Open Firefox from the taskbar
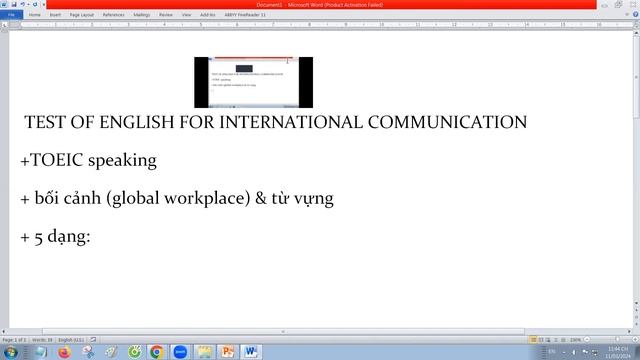 (x=64, y=352)
